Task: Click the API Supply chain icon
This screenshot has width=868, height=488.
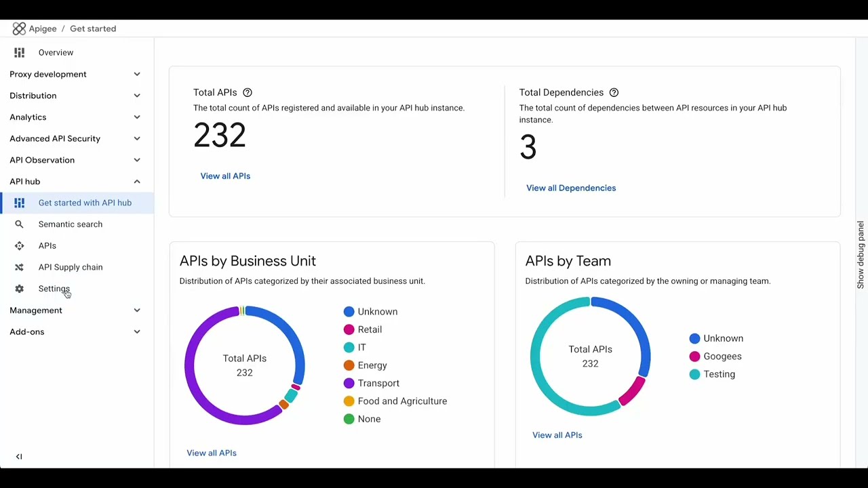Action: click(19, 267)
